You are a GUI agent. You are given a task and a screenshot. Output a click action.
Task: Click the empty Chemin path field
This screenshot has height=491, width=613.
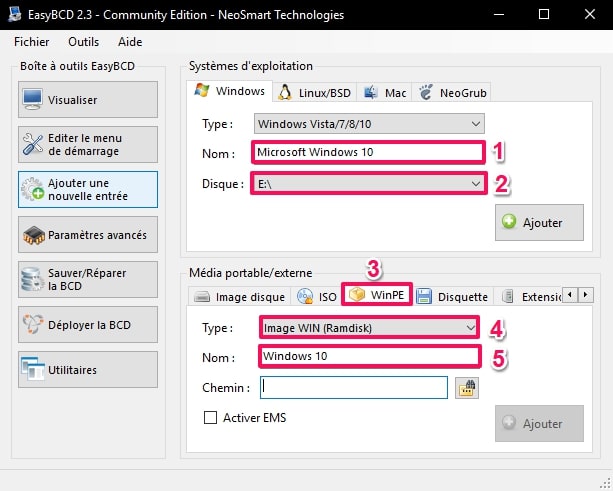(x=354, y=387)
